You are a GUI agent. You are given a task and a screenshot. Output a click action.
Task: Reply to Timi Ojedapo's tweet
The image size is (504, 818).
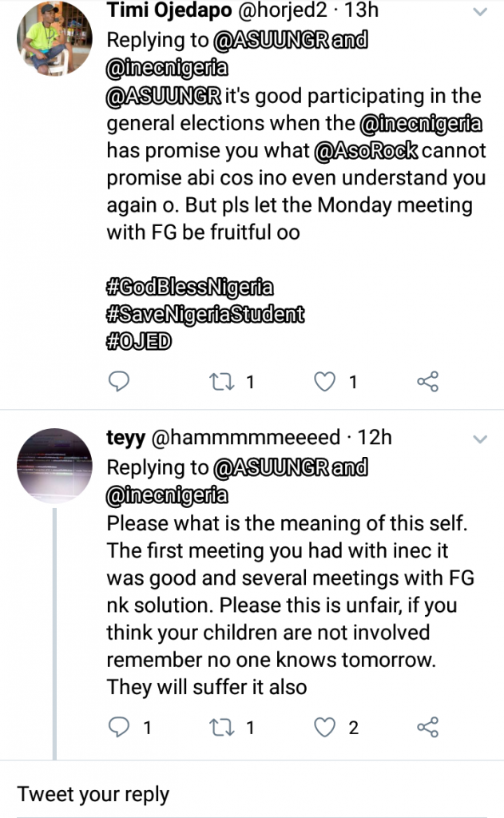(118, 382)
